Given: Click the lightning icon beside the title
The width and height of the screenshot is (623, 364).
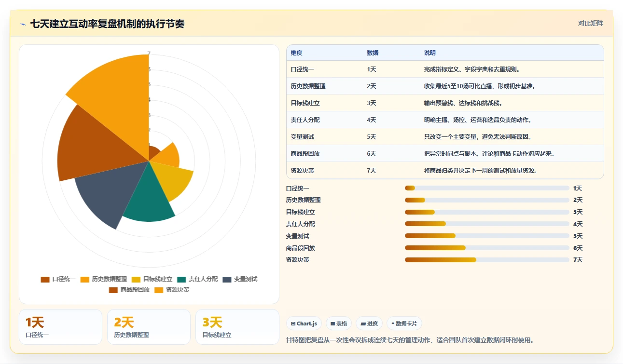Looking at the screenshot, I should point(23,24).
